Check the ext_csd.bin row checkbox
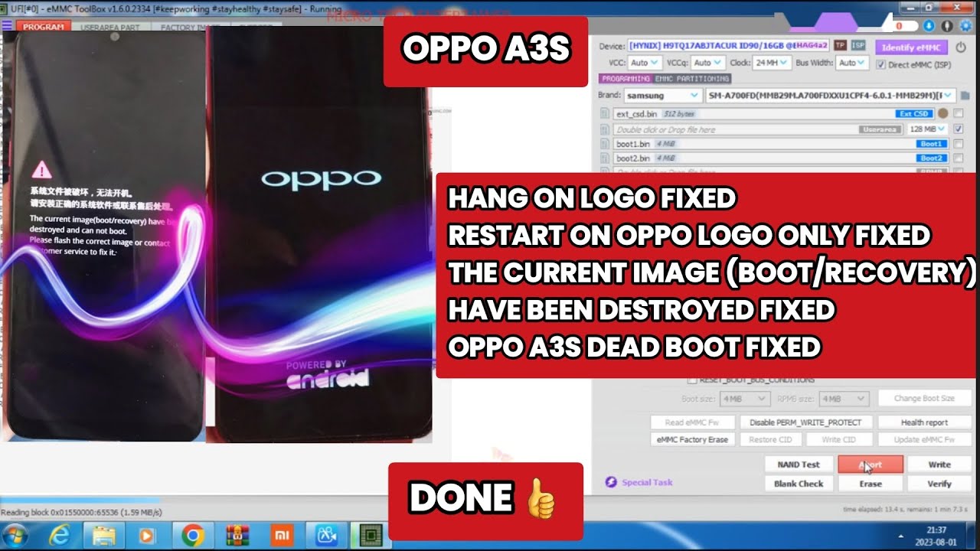This screenshot has width=980, height=551. (959, 114)
